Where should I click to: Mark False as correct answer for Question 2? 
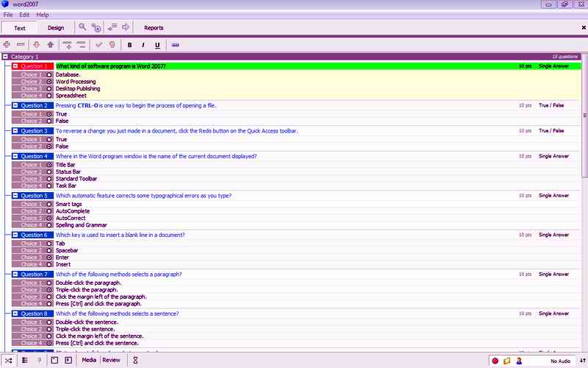point(49,121)
